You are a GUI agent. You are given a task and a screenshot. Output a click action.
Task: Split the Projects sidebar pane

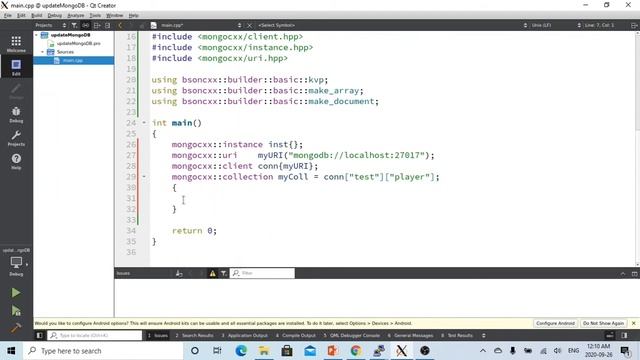click(x=97, y=25)
